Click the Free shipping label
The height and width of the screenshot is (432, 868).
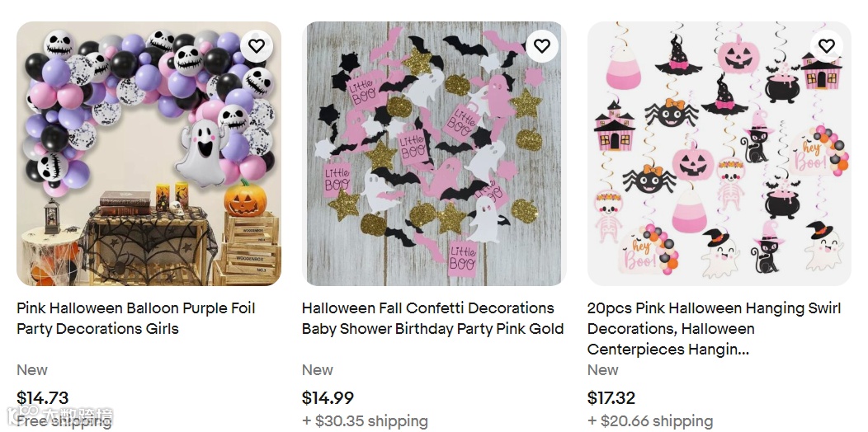(64, 421)
